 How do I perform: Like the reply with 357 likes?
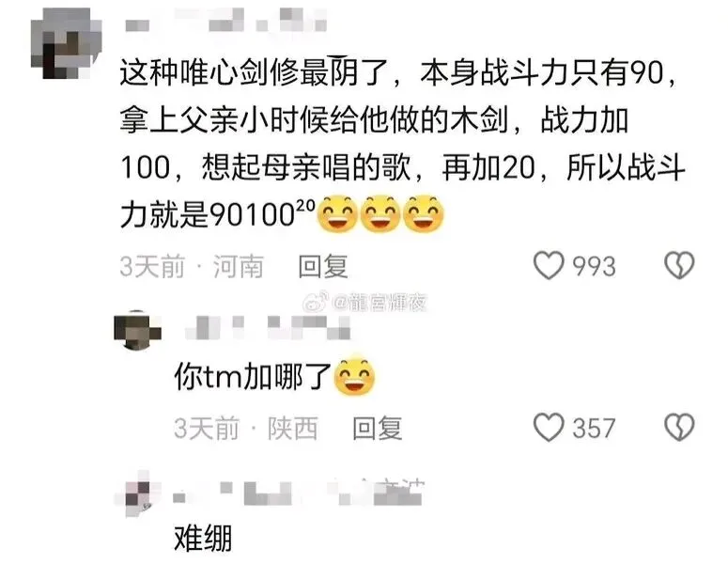click(x=549, y=427)
